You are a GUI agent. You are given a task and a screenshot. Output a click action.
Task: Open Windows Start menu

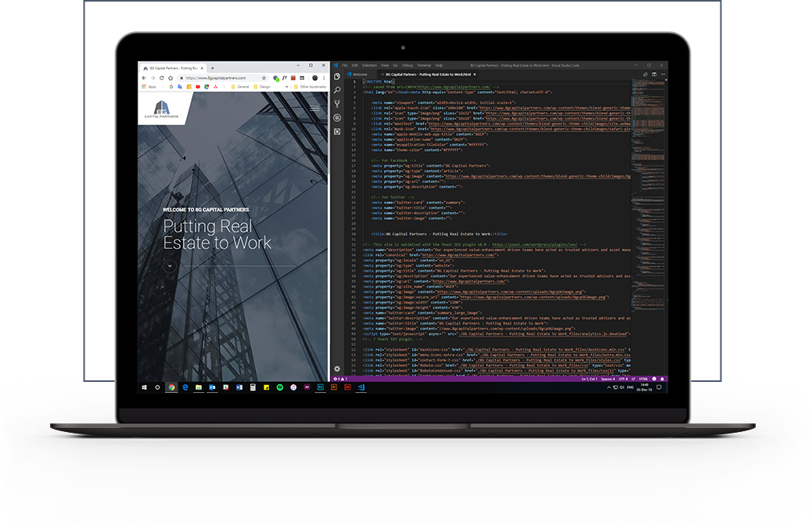point(145,387)
